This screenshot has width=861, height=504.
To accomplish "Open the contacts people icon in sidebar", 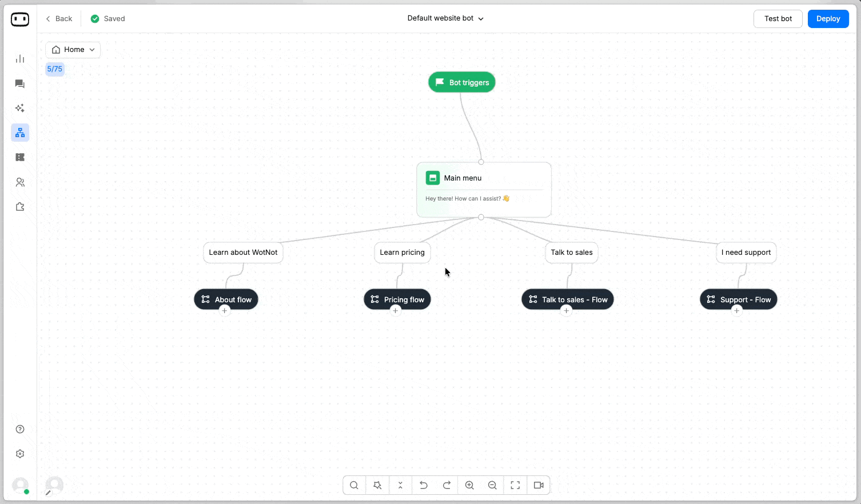I will coord(20,182).
